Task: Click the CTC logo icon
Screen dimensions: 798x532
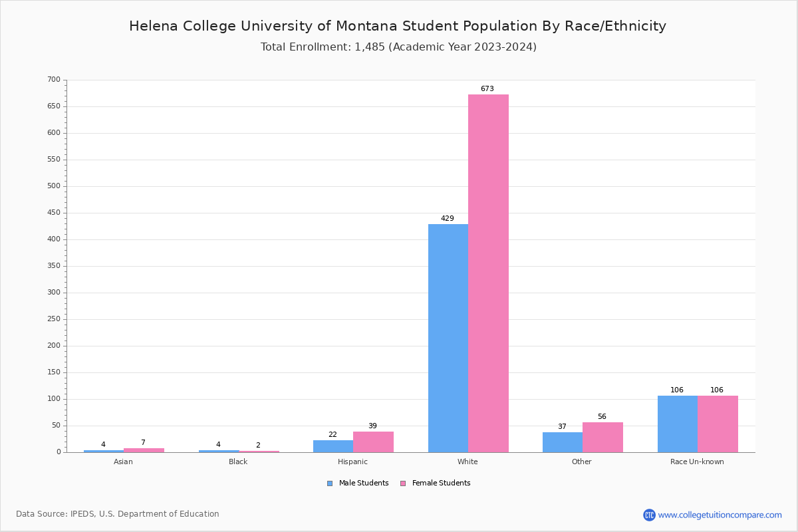Action: click(x=649, y=515)
